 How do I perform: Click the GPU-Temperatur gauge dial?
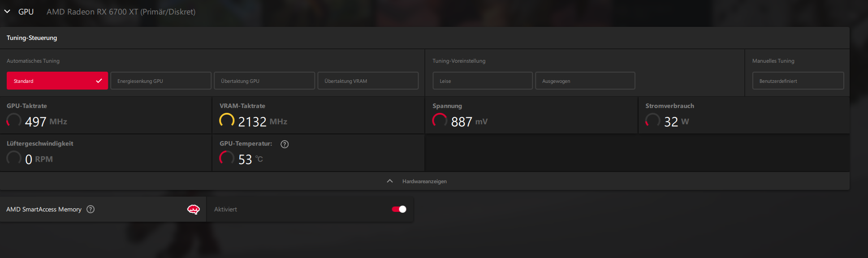227,158
